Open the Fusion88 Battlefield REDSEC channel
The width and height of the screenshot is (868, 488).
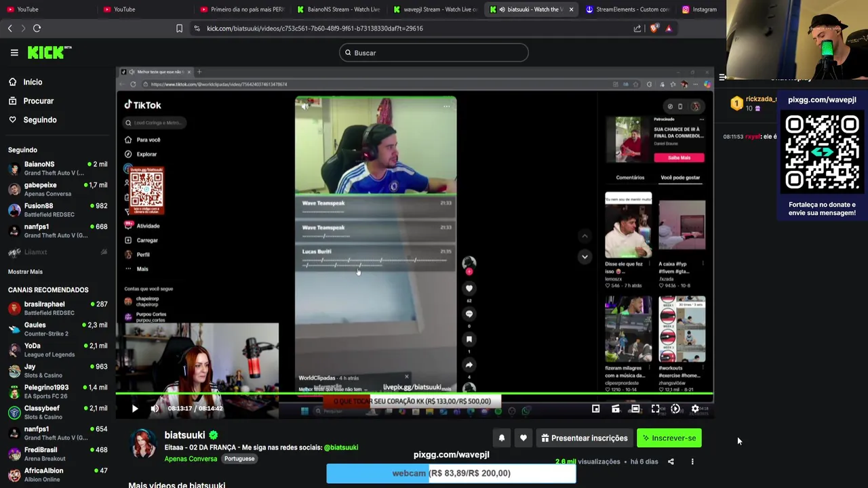[58, 210]
